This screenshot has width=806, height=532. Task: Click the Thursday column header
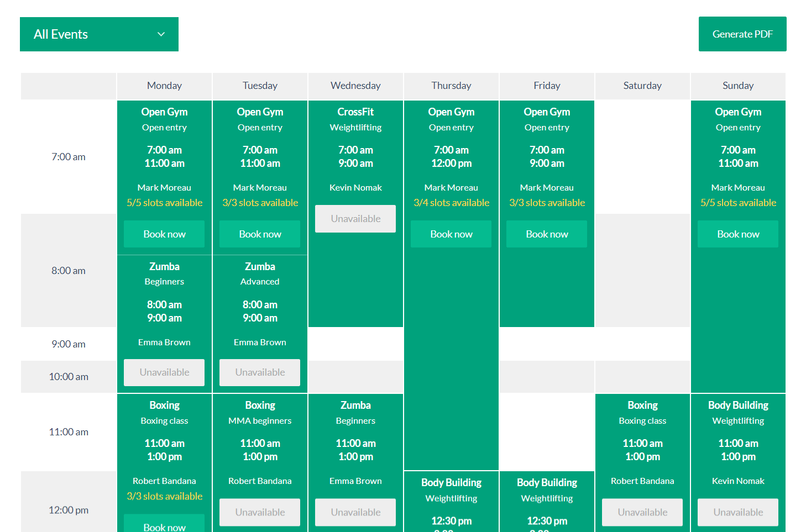coord(451,86)
